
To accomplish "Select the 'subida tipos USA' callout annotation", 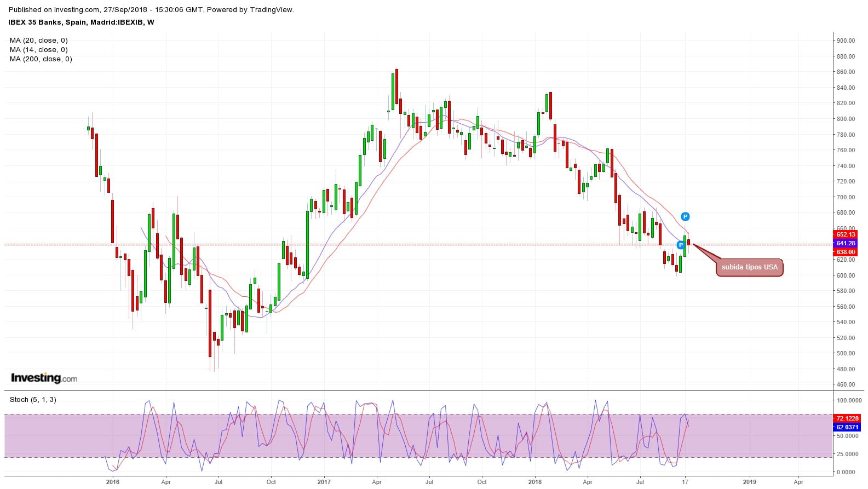I will point(749,267).
